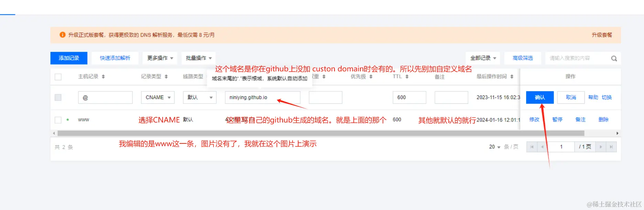Click the 共 2 条 record count
Screen dimensions: 644x210
pos(64,147)
